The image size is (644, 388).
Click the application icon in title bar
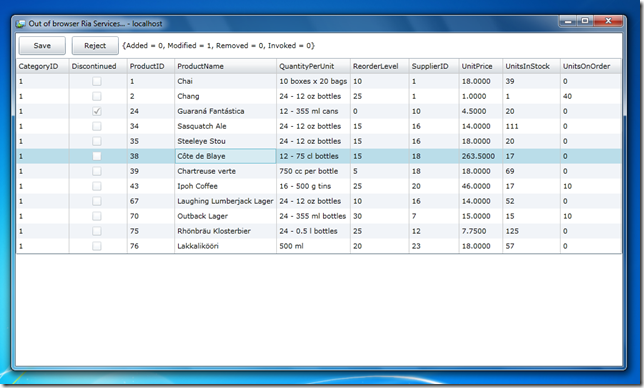click(21, 24)
